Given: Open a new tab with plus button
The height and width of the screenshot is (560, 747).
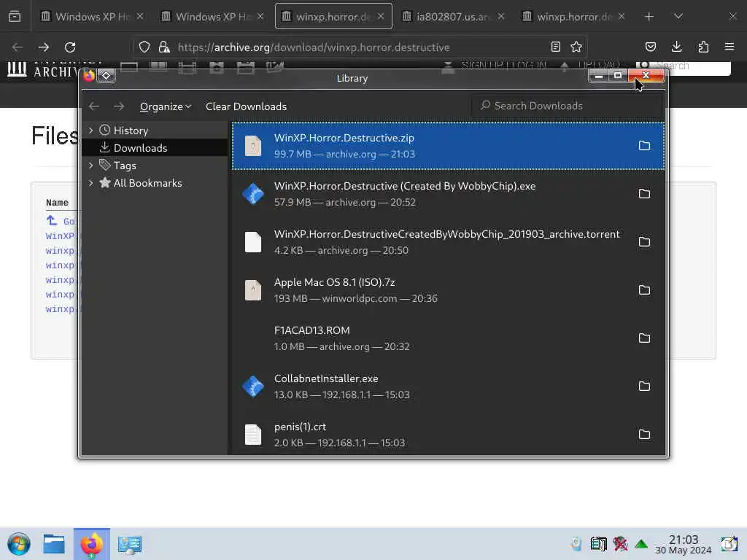Looking at the screenshot, I should pos(649,17).
